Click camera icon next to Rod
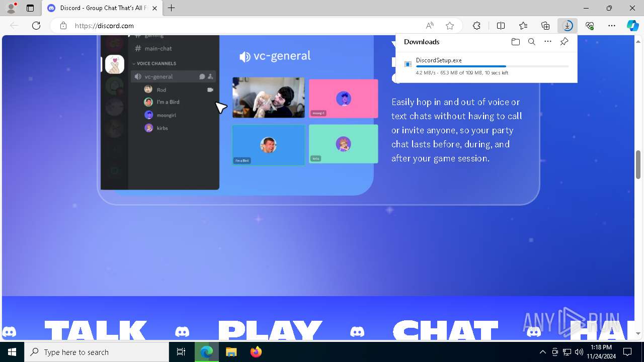 coord(210,89)
